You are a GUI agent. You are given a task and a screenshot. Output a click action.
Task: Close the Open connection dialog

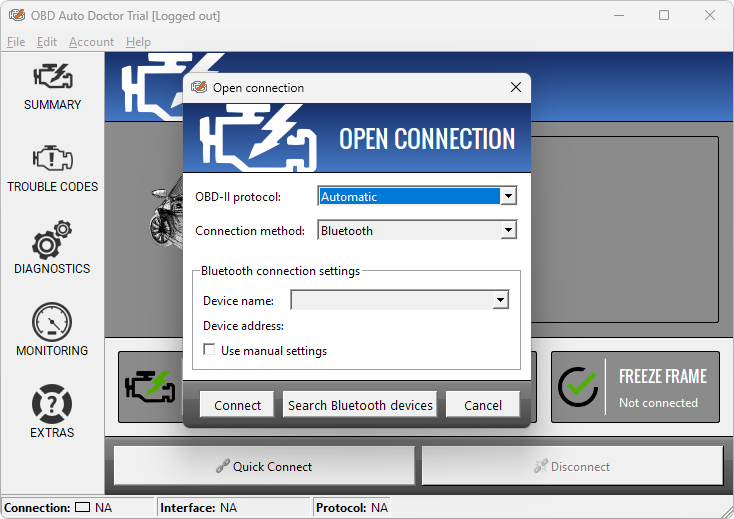coord(516,87)
